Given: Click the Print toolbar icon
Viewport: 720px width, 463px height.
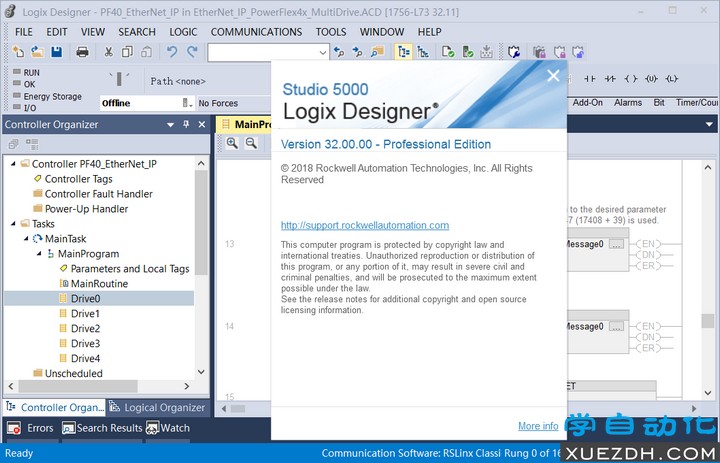Looking at the screenshot, I should click(82, 52).
